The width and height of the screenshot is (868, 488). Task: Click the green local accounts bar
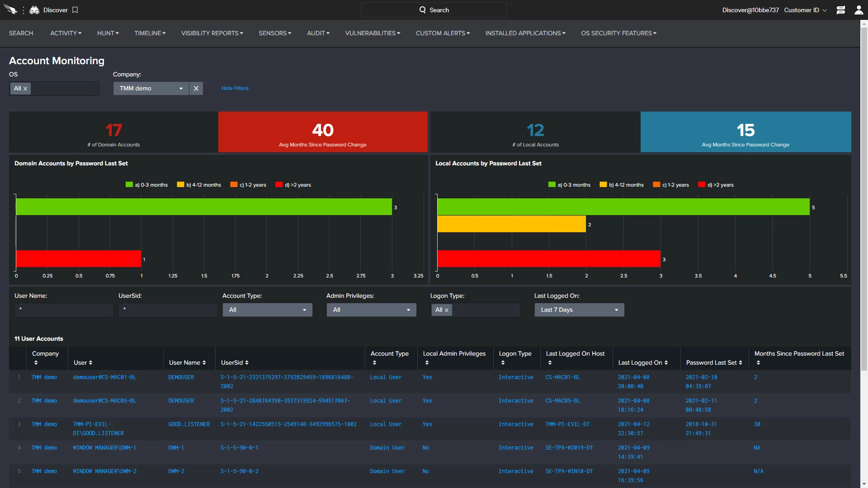(623, 207)
